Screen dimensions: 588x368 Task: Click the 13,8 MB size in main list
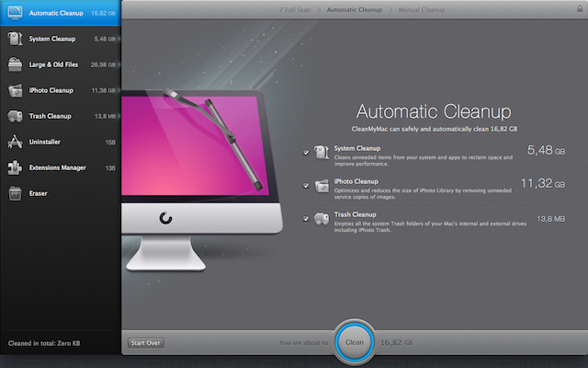tap(551, 219)
